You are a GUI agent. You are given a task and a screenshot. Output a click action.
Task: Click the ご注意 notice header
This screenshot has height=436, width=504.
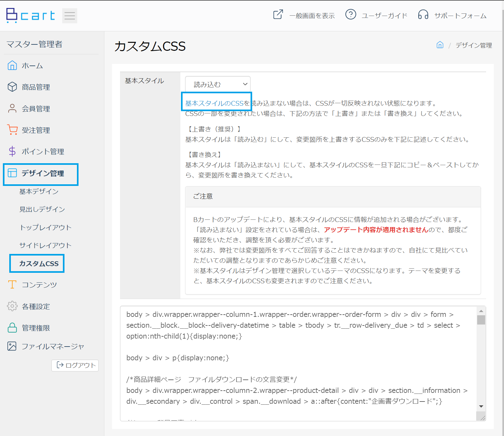pyautogui.click(x=333, y=197)
